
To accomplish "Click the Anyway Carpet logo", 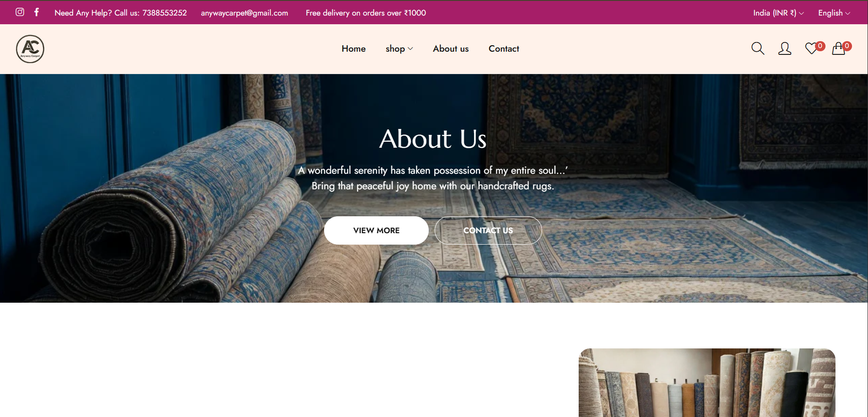I will pos(30,49).
